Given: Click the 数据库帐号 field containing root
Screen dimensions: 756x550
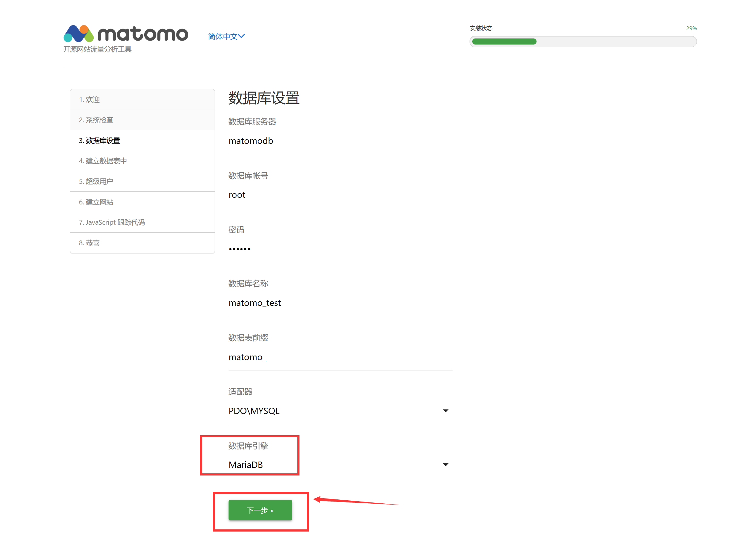Looking at the screenshot, I should [x=340, y=195].
